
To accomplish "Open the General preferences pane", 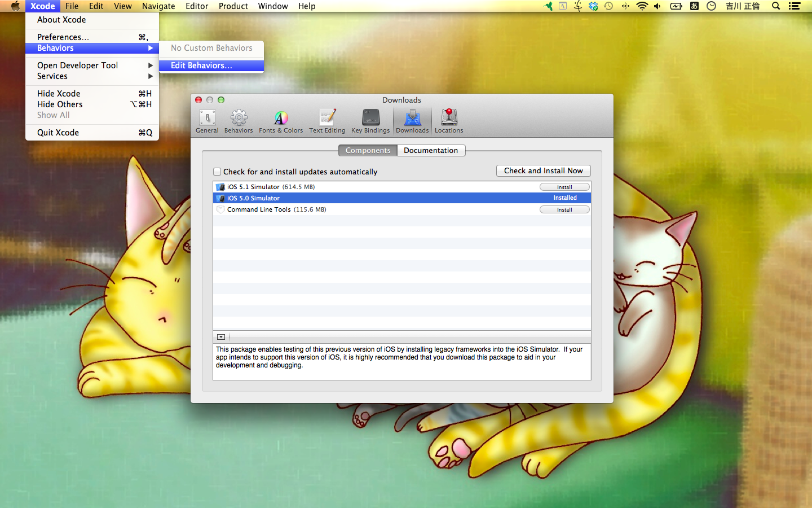I will pyautogui.click(x=207, y=121).
